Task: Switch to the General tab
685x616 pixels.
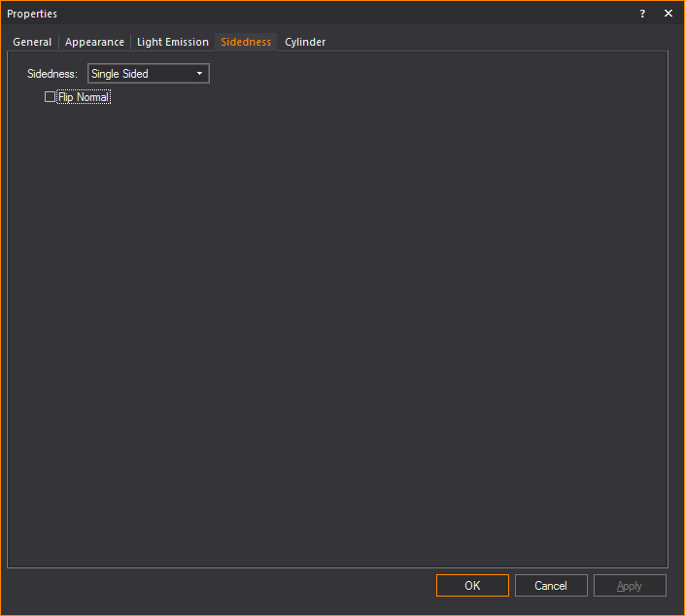Action: (32, 42)
